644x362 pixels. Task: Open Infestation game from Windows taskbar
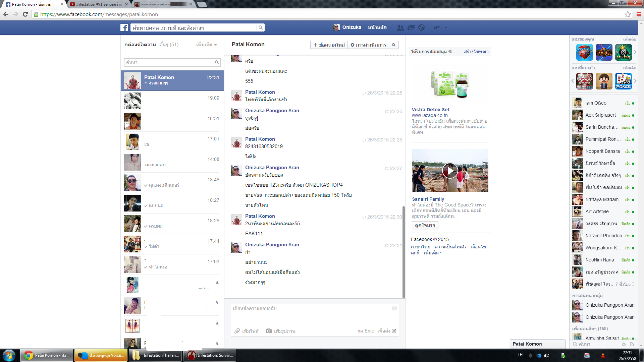coord(210,355)
